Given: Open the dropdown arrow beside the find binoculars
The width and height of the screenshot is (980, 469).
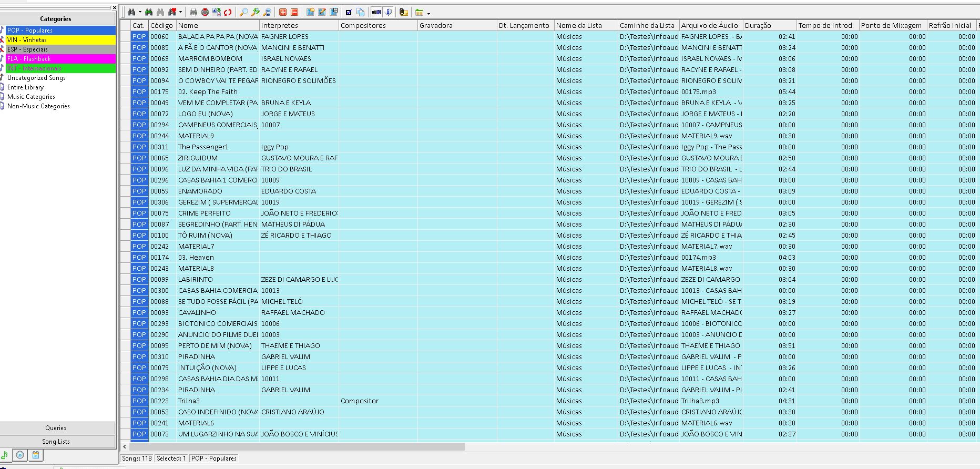Looking at the screenshot, I should tap(140, 12).
